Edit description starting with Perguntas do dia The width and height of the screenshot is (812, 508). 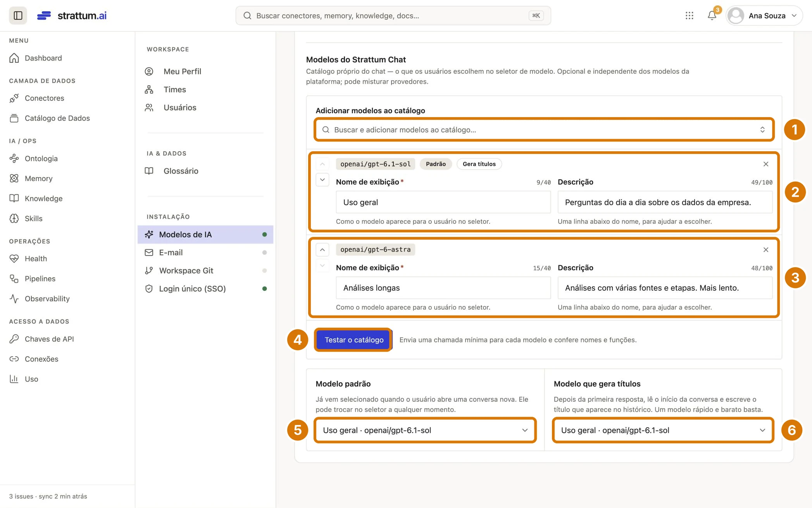[665, 202]
